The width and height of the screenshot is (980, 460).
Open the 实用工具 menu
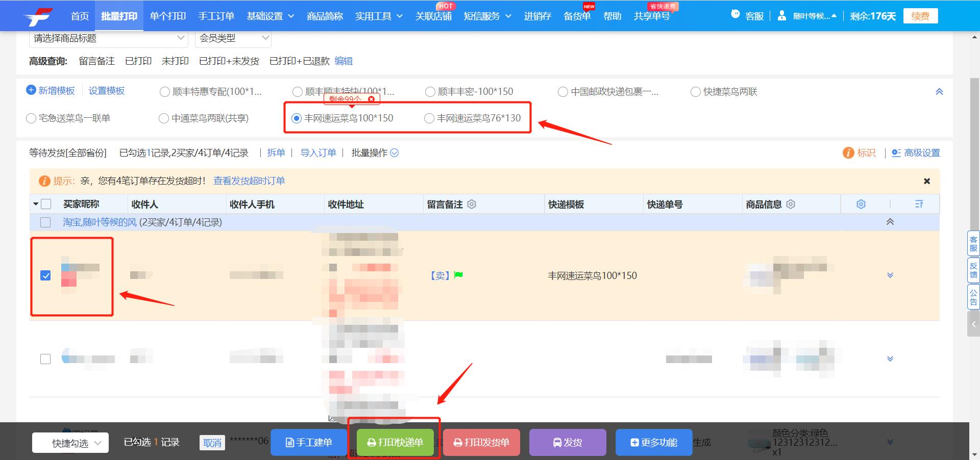point(379,16)
